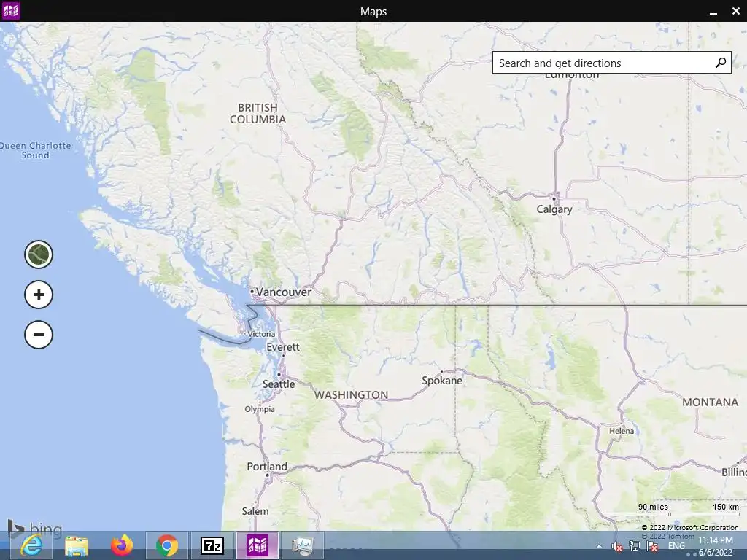Select the Maps app taskbar button
This screenshot has height=560, width=747.
tap(258, 545)
